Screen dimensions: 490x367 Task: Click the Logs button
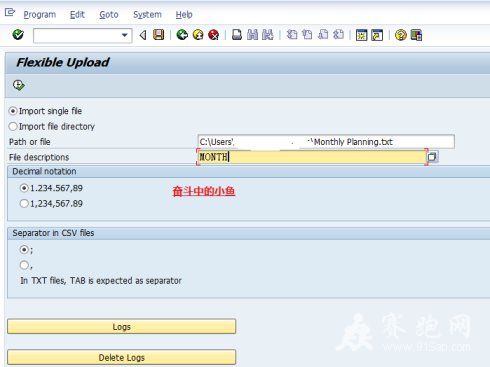pyautogui.click(x=121, y=327)
